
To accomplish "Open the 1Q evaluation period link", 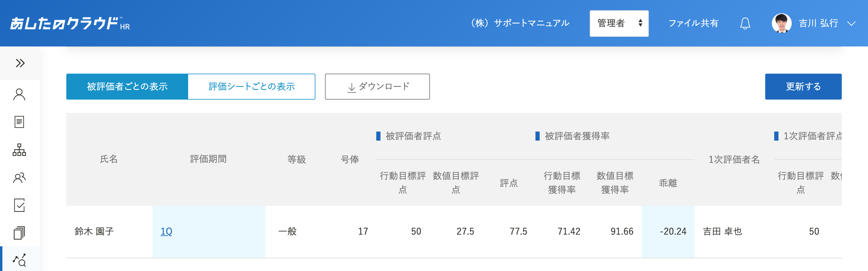I will tap(166, 231).
